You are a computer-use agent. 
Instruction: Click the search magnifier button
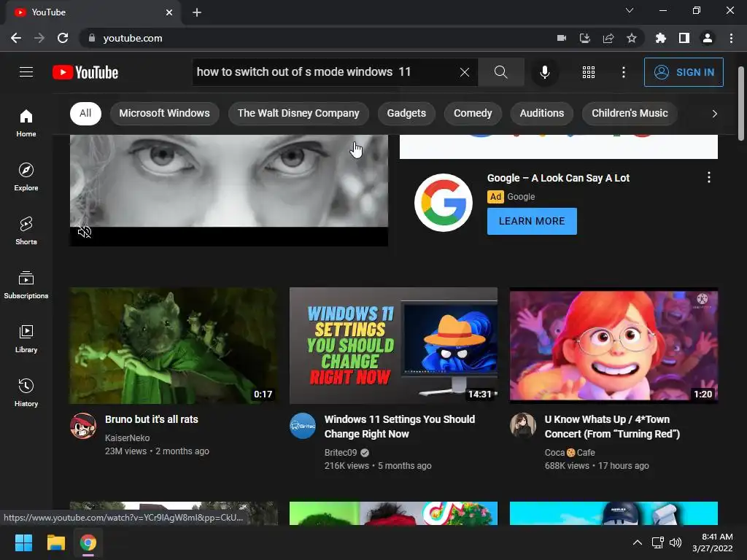(500, 72)
